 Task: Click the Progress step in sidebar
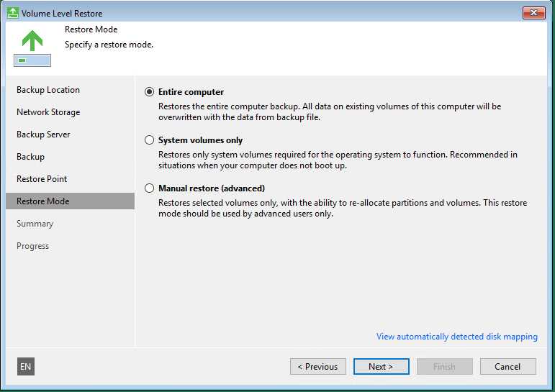[x=32, y=246]
